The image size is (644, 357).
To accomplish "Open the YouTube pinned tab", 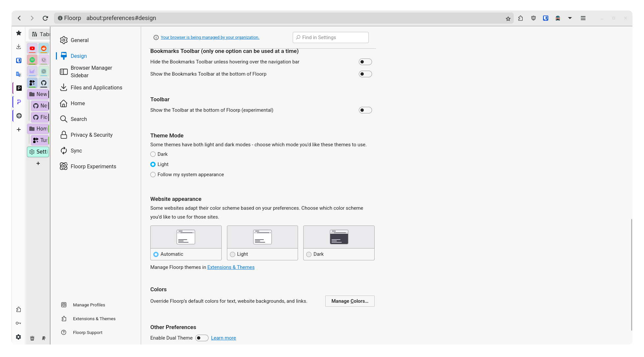I will tap(32, 48).
